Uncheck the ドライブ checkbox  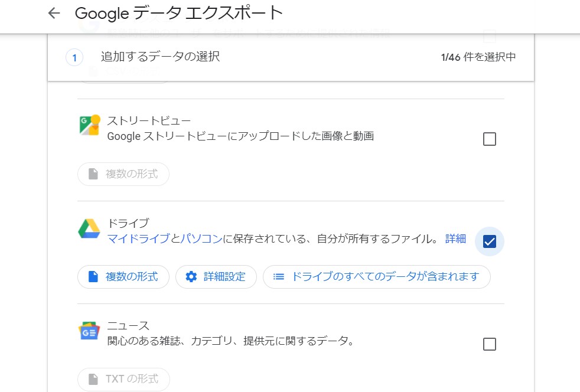point(489,241)
